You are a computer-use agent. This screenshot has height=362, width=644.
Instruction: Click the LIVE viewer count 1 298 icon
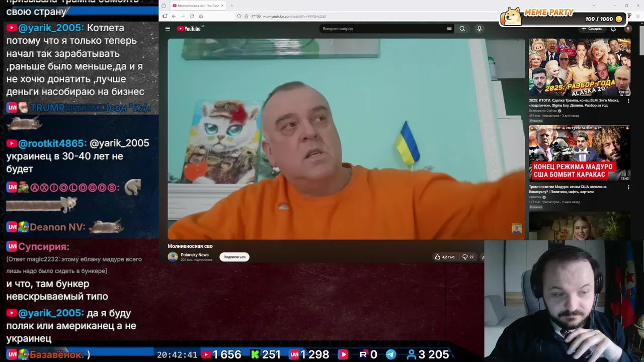[x=295, y=354]
